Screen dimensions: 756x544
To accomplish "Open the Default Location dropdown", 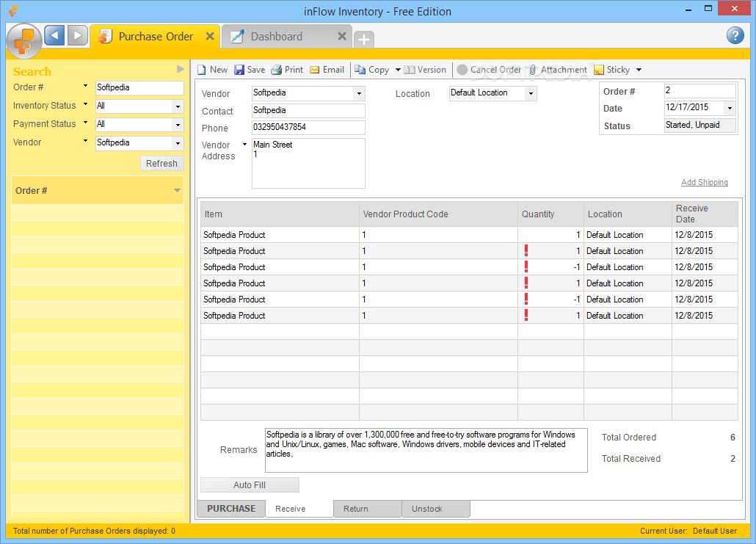I will [x=531, y=93].
